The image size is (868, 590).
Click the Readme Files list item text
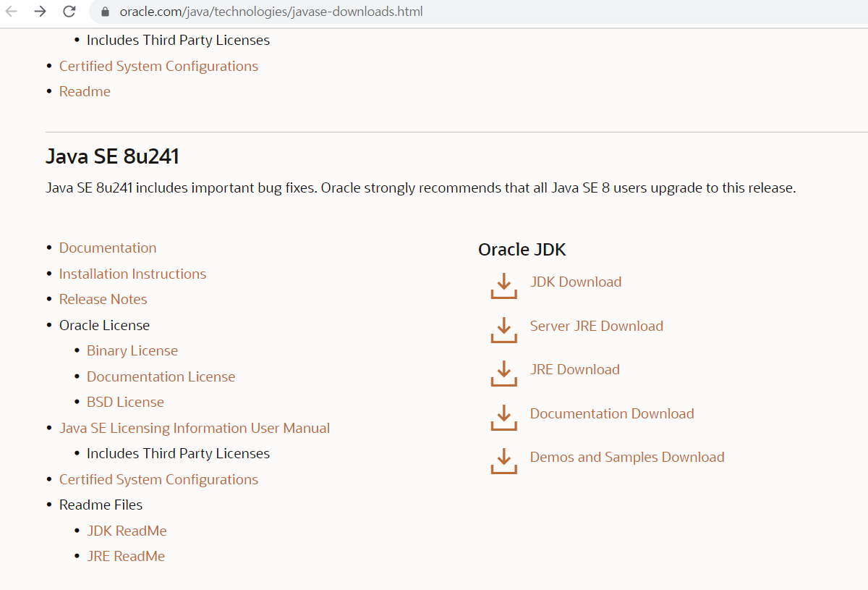(101, 505)
